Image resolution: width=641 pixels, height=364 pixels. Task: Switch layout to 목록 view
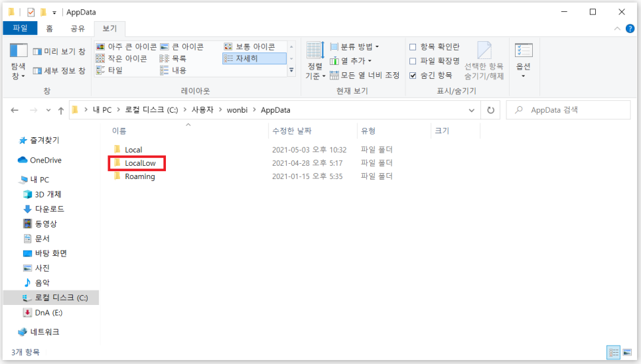pyautogui.click(x=173, y=58)
